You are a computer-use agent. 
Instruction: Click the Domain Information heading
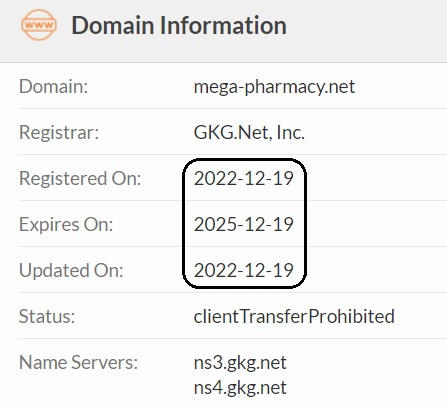pos(179,25)
